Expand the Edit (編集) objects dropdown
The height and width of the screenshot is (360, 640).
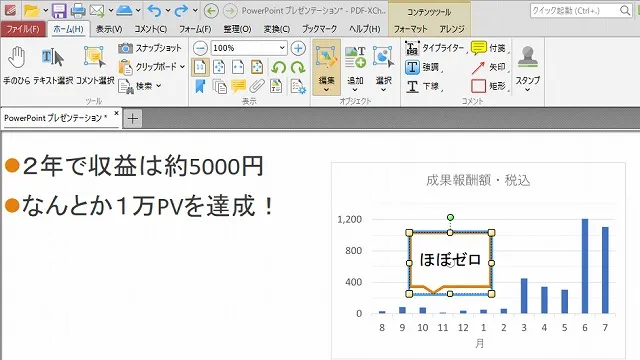pyautogui.click(x=327, y=90)
